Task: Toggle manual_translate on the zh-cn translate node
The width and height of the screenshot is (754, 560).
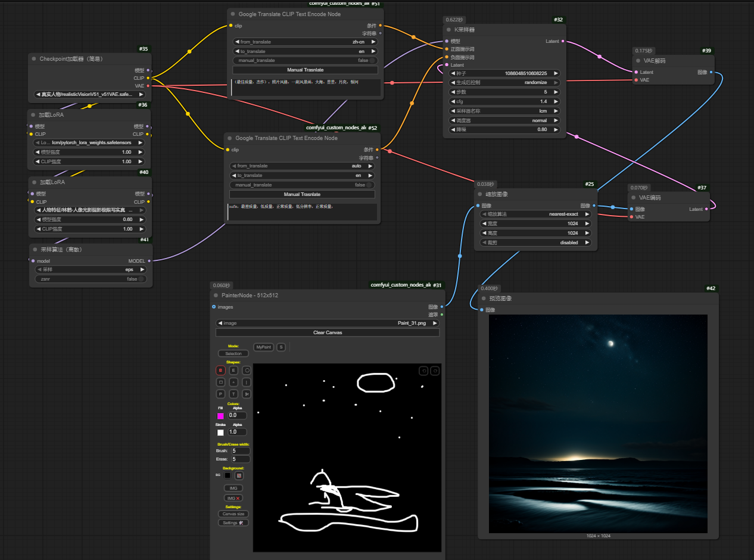Action: 372,60
